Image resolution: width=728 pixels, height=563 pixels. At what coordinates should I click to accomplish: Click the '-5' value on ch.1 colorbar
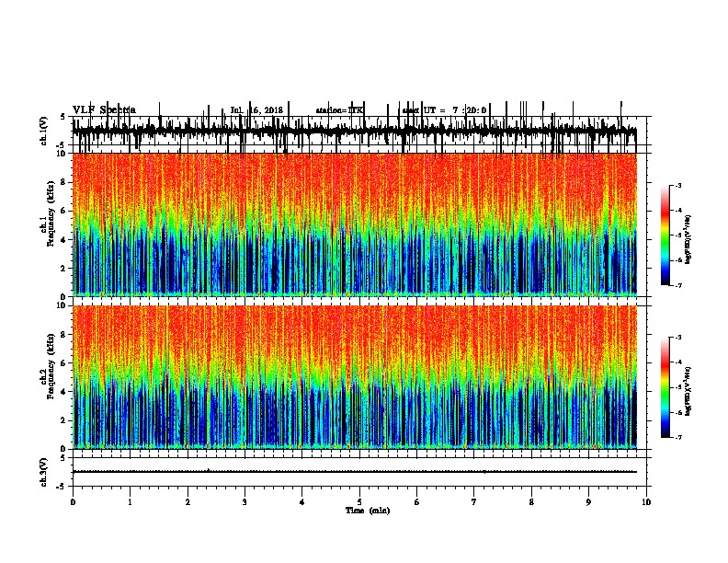[x=677, y=236]
